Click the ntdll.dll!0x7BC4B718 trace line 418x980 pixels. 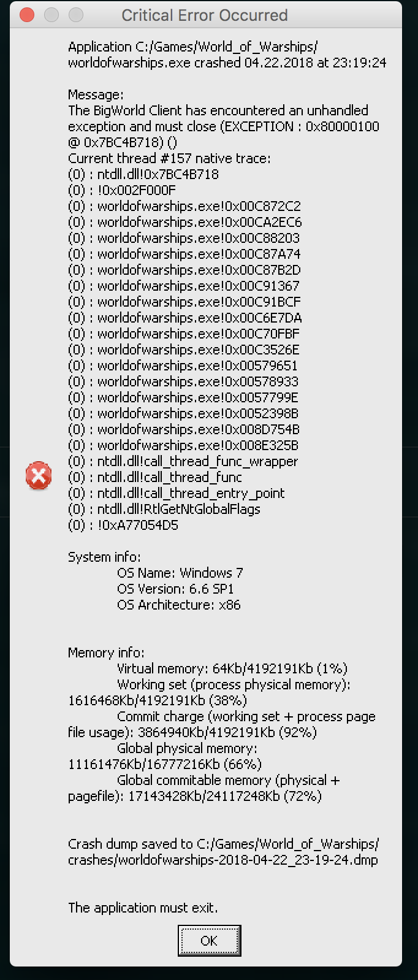143,174
